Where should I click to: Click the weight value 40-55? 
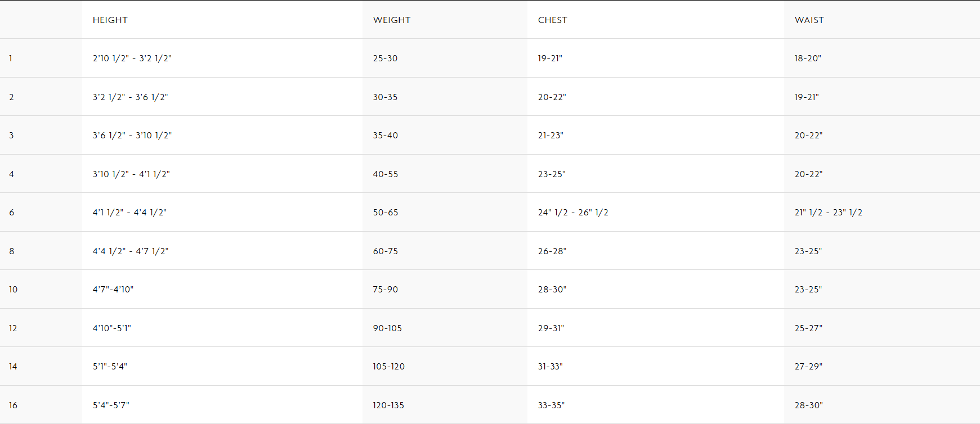click(385, 174)
